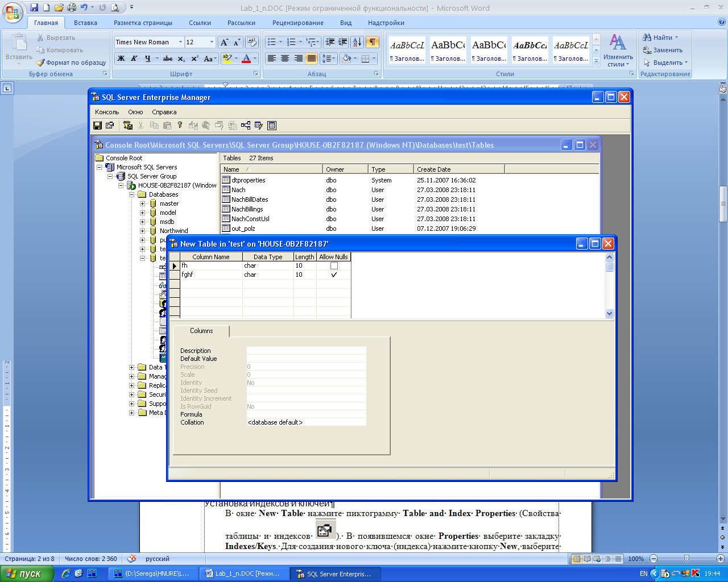Click the Grow Font icon
Screen dimensions: 728x582
[x=224, y=42]
